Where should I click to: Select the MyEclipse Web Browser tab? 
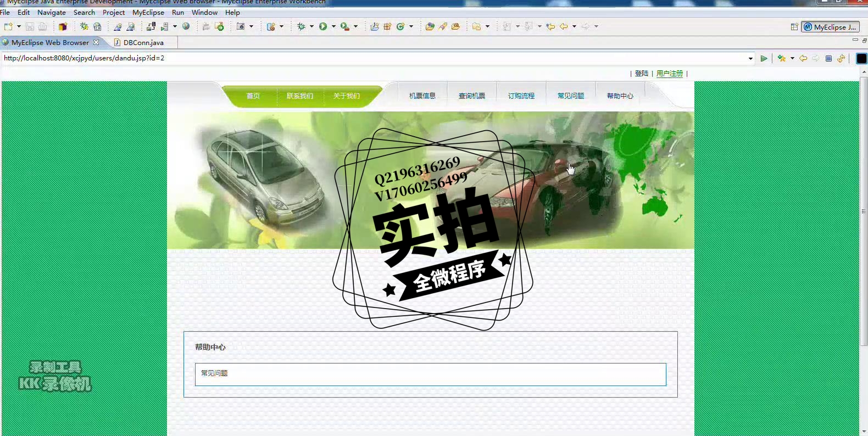click(x=49, y=42)
